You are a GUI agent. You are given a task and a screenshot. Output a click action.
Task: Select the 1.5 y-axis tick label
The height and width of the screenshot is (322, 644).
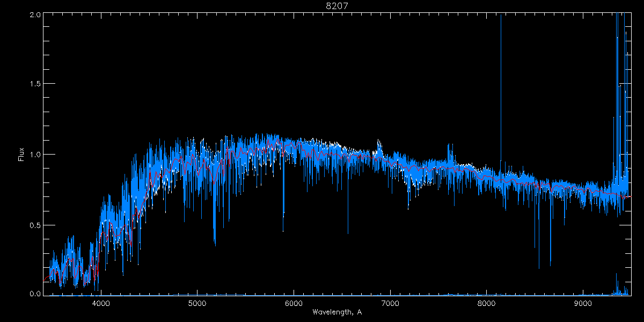point(35,84)
